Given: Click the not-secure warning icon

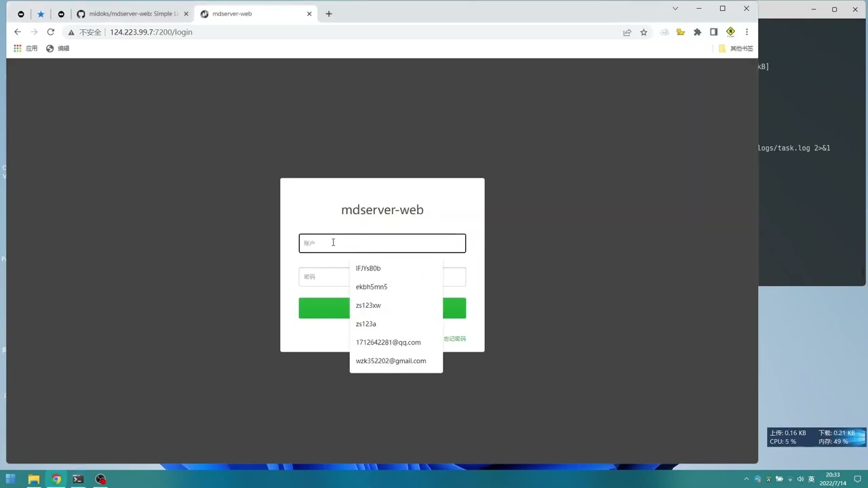Looking at the screenshot, I should (x=71, y=32).
